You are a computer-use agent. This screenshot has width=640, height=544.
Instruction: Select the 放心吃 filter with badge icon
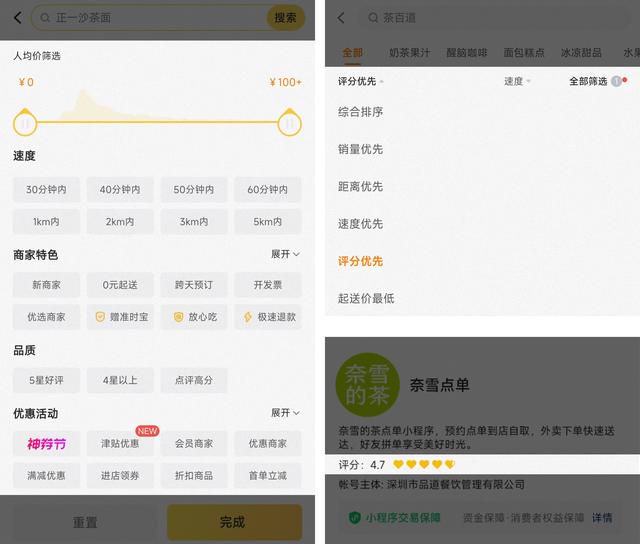194,317
